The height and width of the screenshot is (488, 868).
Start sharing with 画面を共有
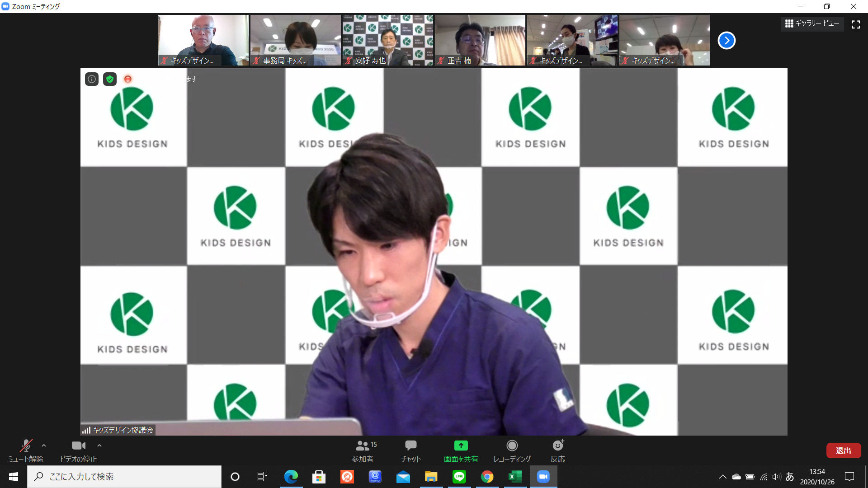461,451
